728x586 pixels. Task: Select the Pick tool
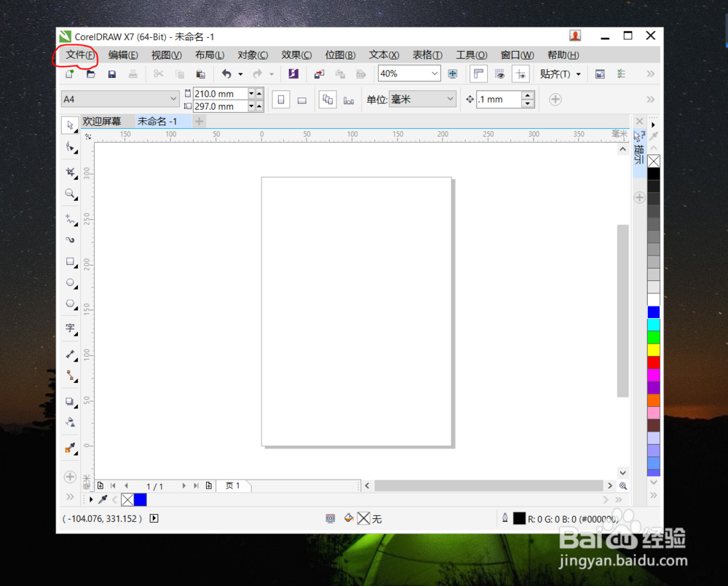[x=70, y=125]
